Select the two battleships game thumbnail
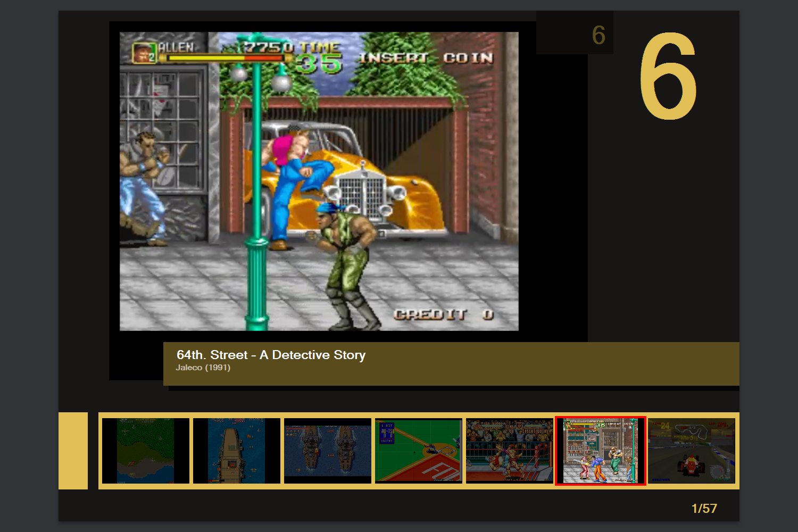Screen dimensions: 798x532 click(328, 451)
